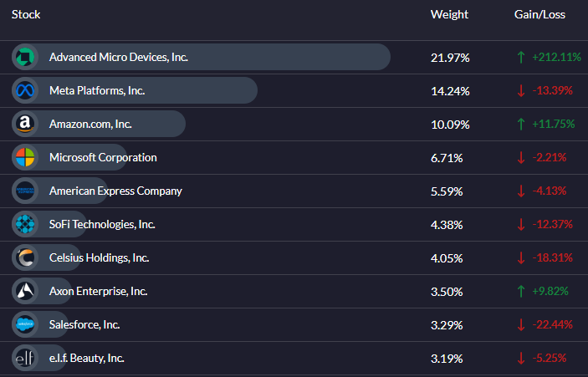Click the Microsoft Corporation logo icon

[25, 157]
